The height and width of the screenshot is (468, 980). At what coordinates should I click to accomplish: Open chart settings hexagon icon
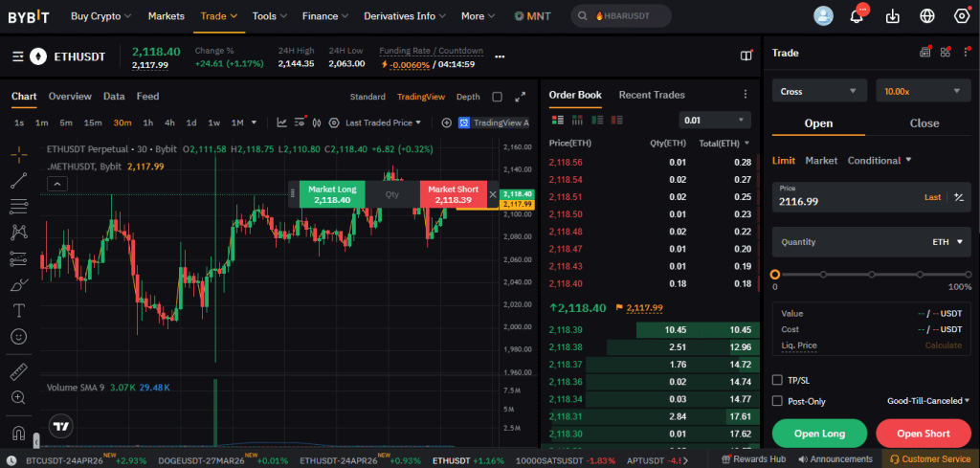pyautogui.click(x=334, y=123)
